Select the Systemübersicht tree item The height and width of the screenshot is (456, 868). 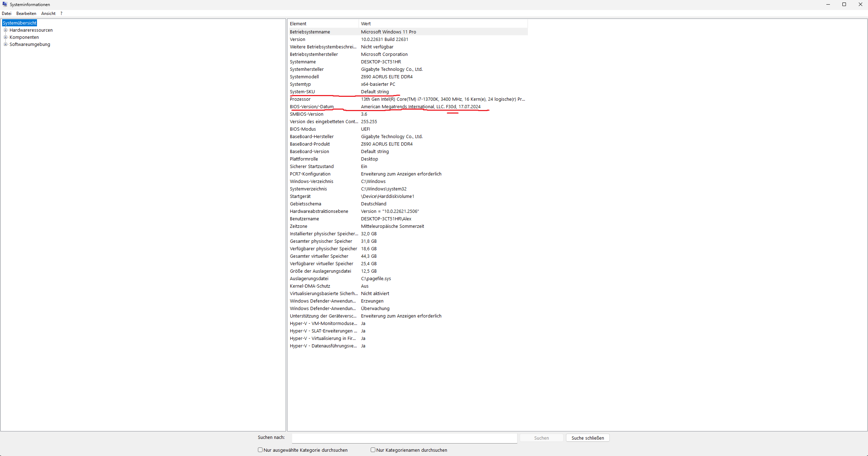[x=20, y=23]
